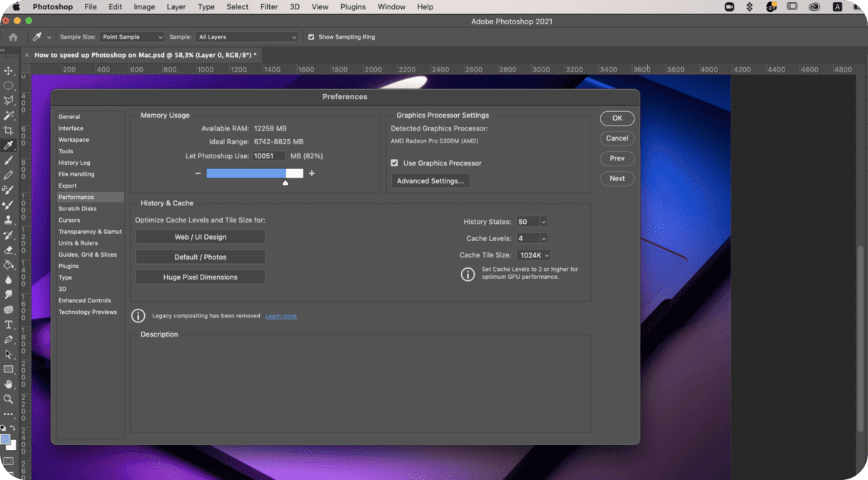Click the minus button beside memory slider

pyautogui.click(x=198, y=173)
